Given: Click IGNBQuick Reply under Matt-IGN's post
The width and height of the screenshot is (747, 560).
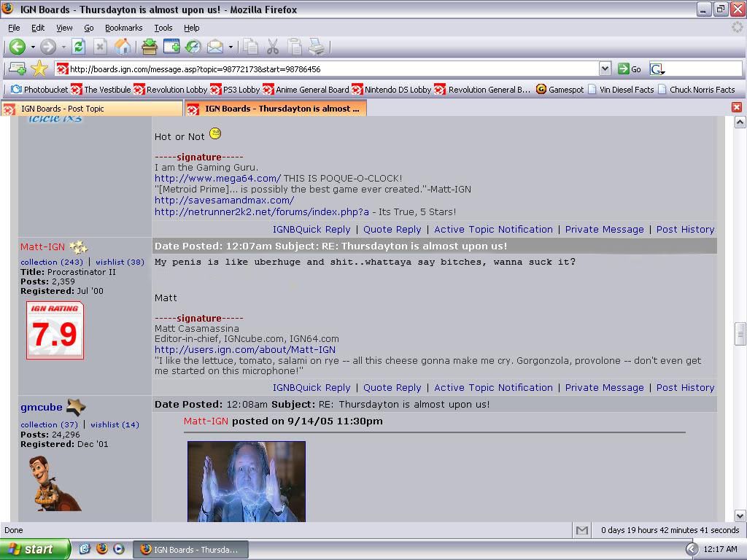Looking at the screenshot, I should tap(311, 388).
